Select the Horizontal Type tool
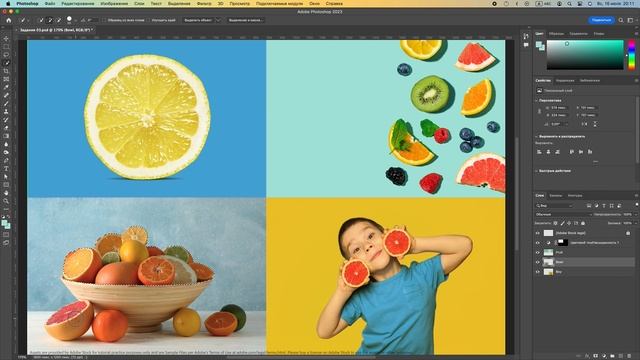 tap(6, 169)
